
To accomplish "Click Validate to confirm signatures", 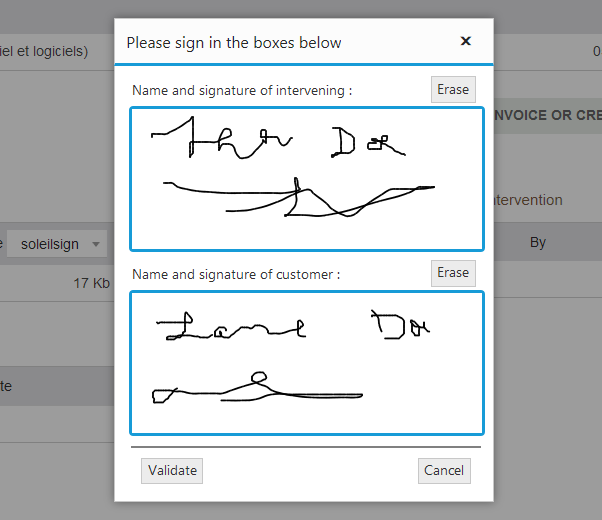I will [172, 471].
